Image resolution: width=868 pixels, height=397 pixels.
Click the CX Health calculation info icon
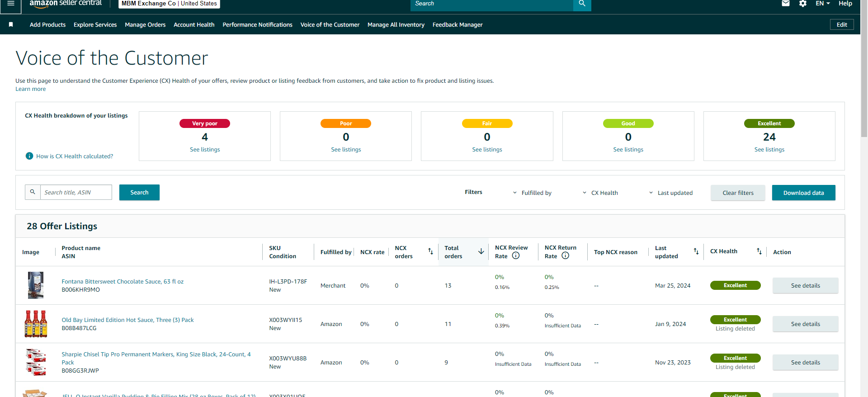[29, 156]
